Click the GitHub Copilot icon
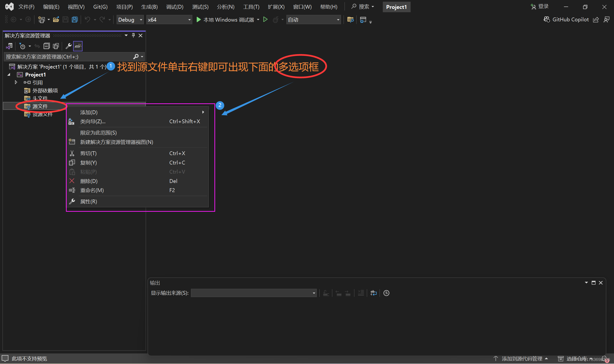The height and width of the screenshot is (364, 614). pyautogui.click(x=547, y=19)
